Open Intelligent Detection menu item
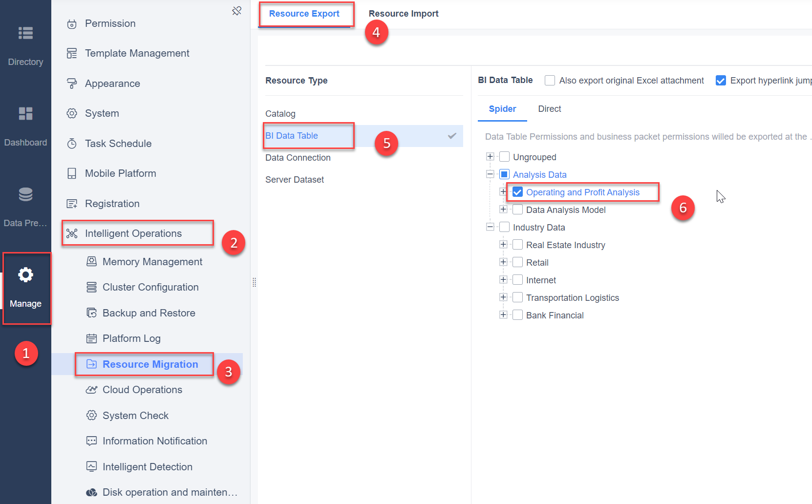Screen dimensions: 812x504 (147, 467)
